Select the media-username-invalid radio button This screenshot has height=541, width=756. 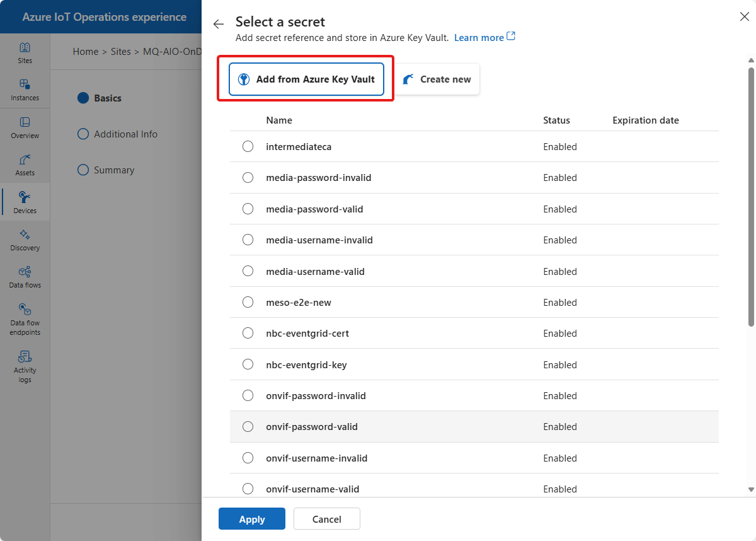(x=248, y=240)
